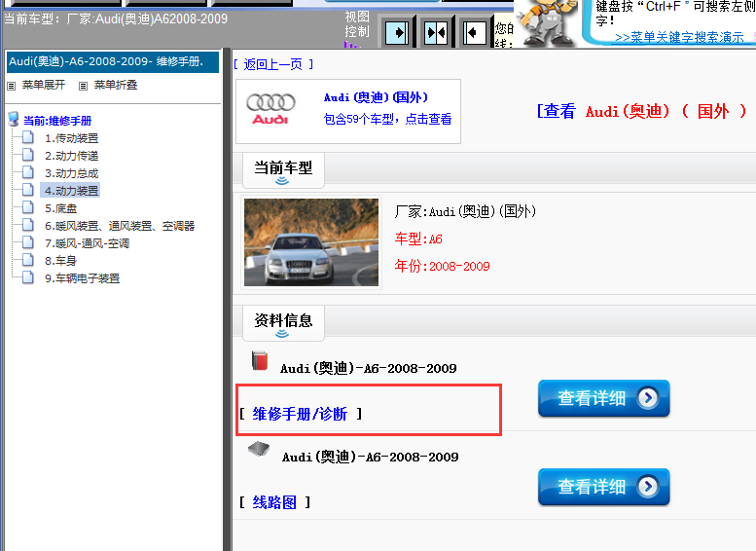Click the 菜单展开 expand-menu icon
The width and height of the screenshot is (756, 551).
click(x=12, y=86)
